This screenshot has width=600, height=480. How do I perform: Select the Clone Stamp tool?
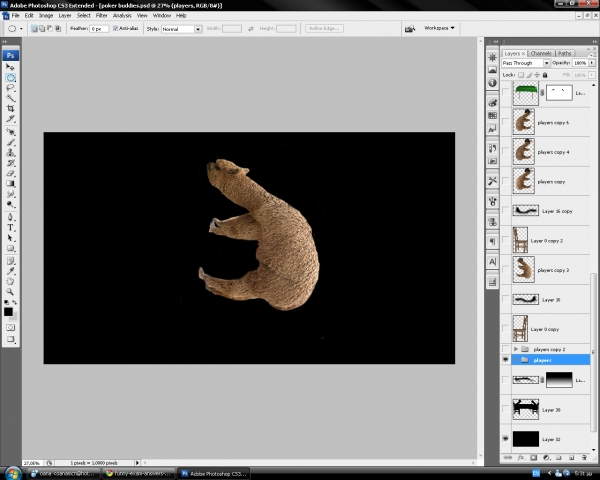pyautogui.click(x=10, y=153)
